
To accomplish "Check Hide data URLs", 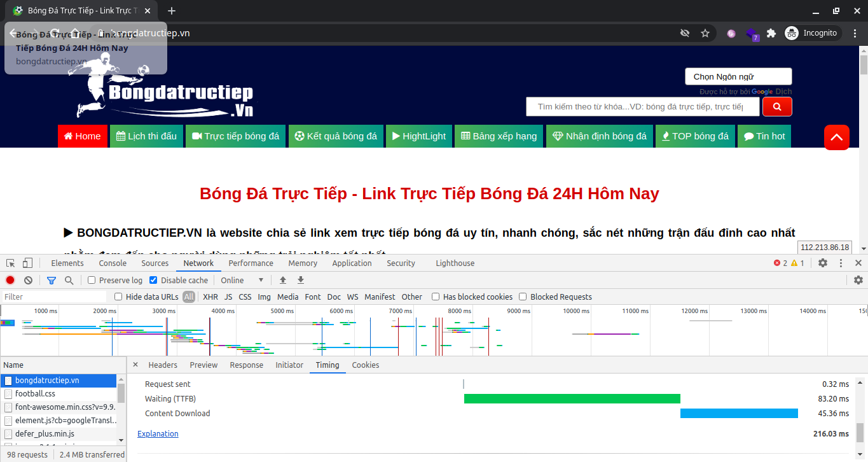I will 118,297.
